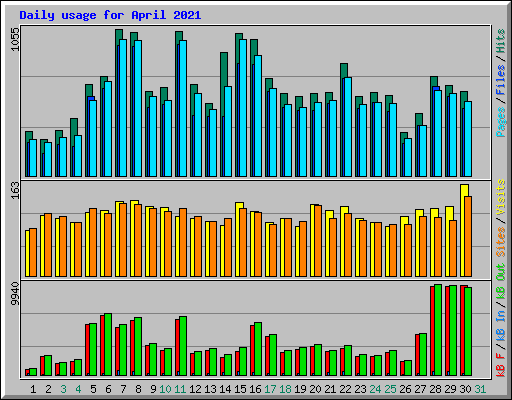The height and width of the screenshot is (400, 512).
Task: Select the bright green kB Out bar for day 28
Action: [438, 330]
